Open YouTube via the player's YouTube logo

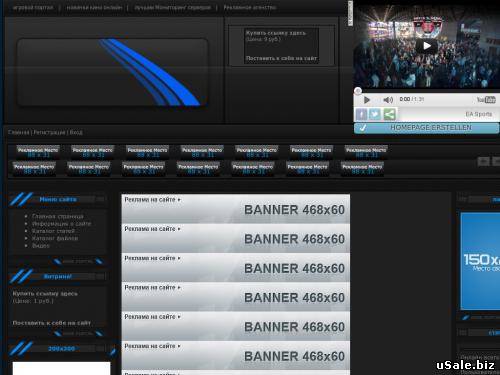coord(486,100)
